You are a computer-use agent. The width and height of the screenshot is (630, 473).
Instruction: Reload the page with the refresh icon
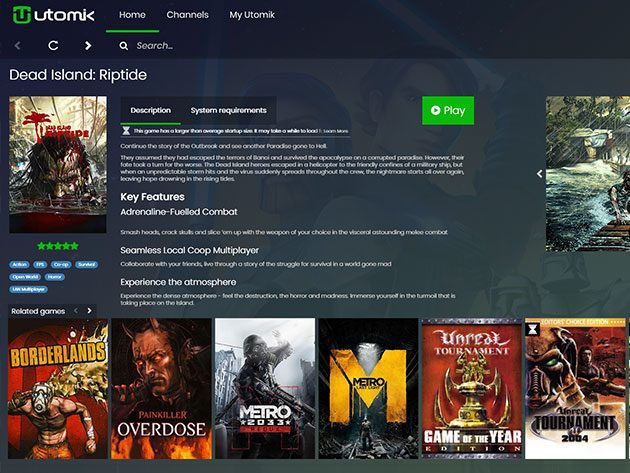[x=53, y=46]
